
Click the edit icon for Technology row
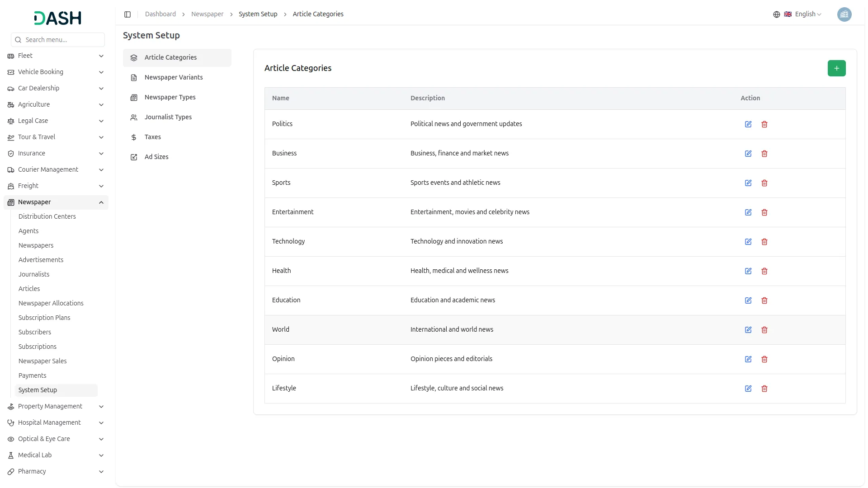coord(748,242)
